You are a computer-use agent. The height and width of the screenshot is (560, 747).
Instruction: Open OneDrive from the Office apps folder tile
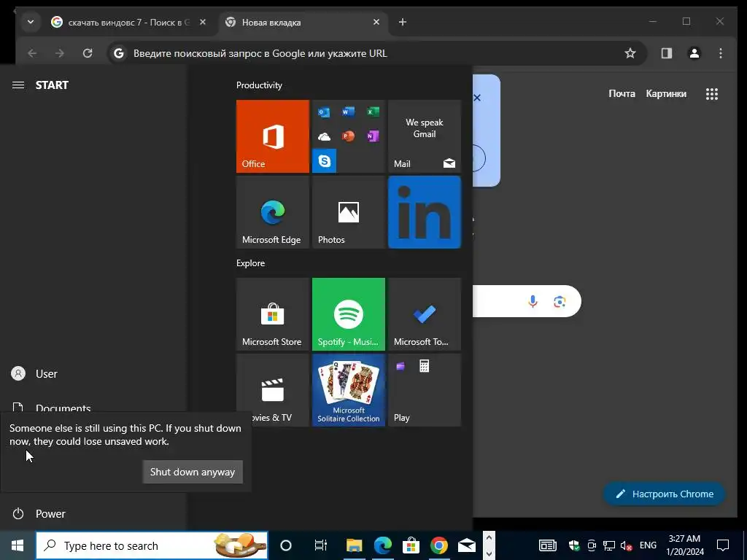coord(324,136)
